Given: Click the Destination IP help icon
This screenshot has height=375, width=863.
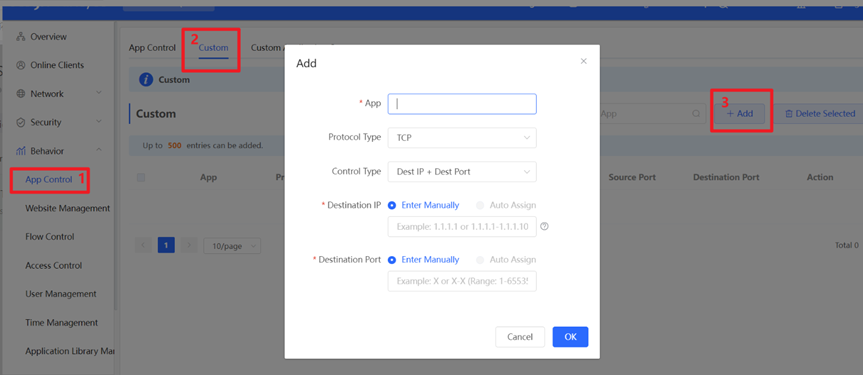Looking at the screenshot, I should tap(544, 226).
